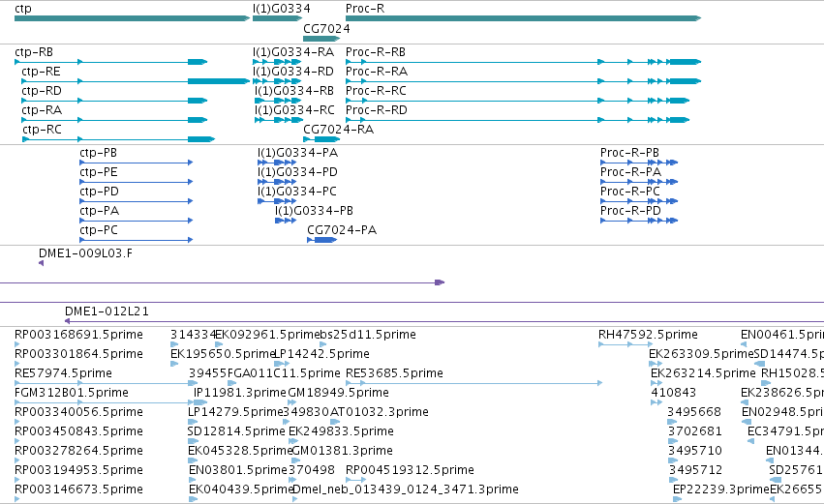Select RP003450843.5prime EST label
This screenshot has width=824, height=504.
click(x=78, y=432)
